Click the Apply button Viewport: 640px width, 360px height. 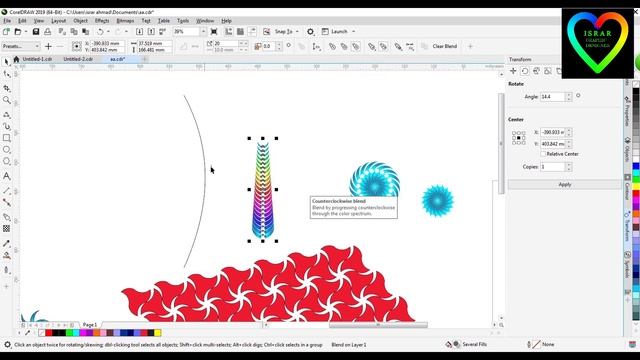[564, 184]
